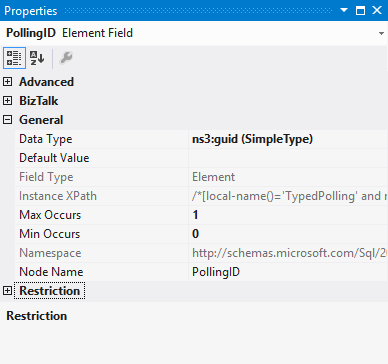The image size is (388, 364).
Task: Open the Properties window options arrow
Action: point(344,10)
